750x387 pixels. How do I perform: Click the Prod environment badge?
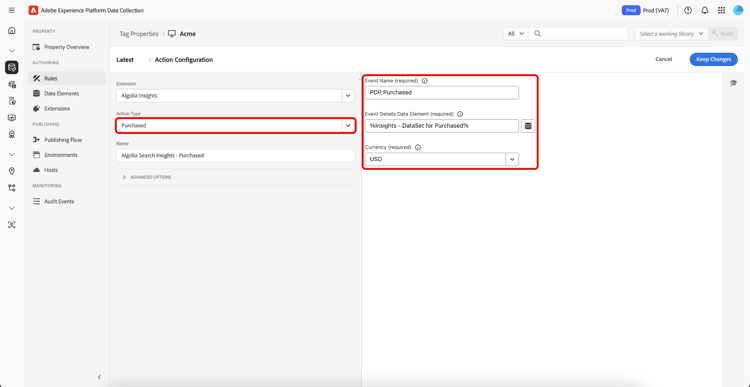[631, 10]
